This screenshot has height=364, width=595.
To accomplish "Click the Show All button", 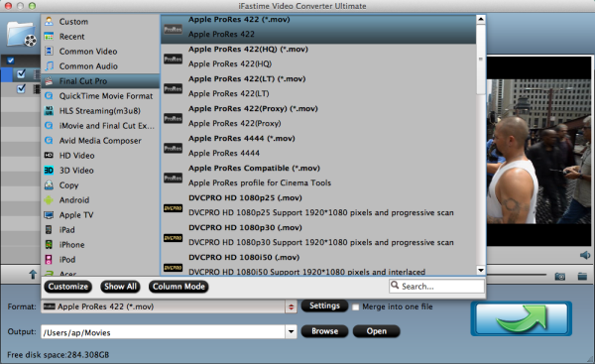I will (x=120, y=287).
